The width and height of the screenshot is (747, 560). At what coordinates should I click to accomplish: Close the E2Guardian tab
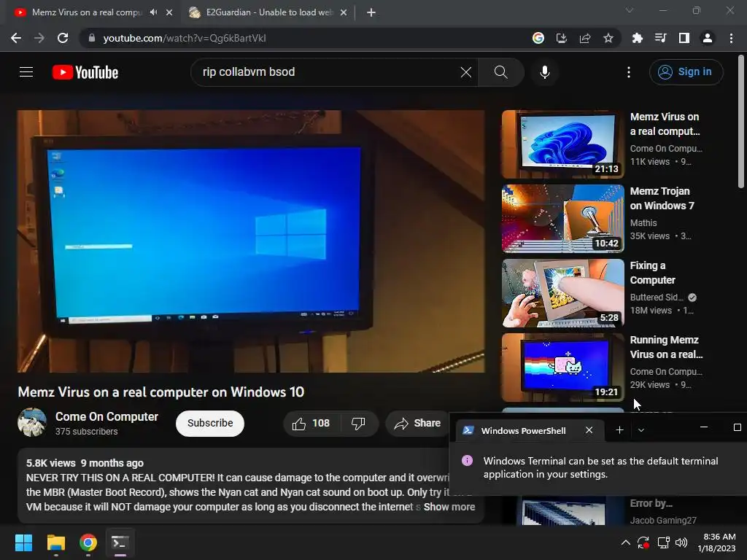[x=344, y=12]
